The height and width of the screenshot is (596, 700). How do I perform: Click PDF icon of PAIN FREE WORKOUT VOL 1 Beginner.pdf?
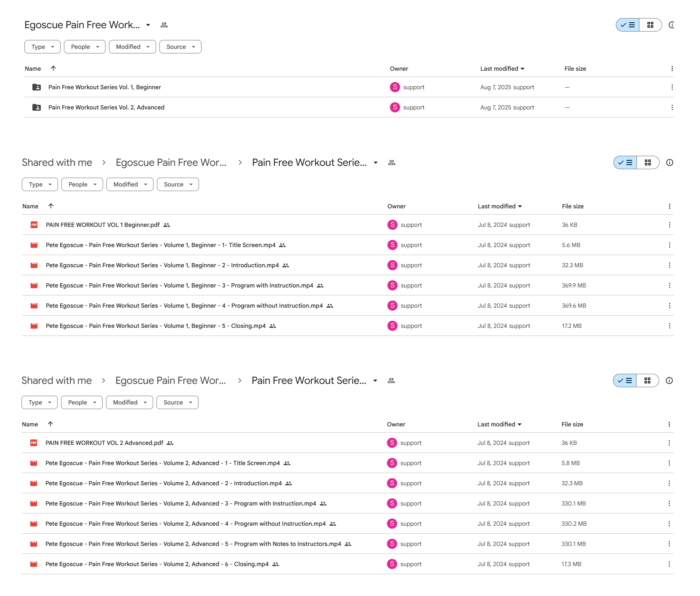34,225
